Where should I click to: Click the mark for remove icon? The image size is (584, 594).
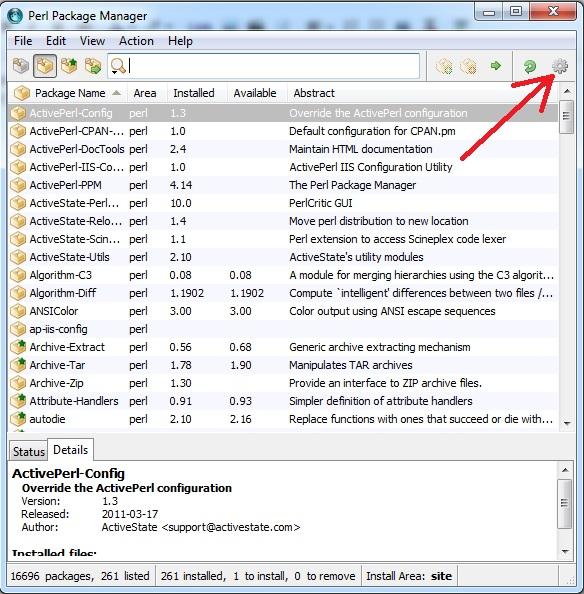tap(468, 66)
